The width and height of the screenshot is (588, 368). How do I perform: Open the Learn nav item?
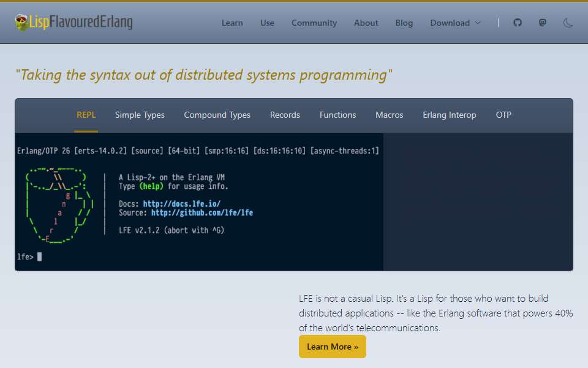click(x=232, y=23)
